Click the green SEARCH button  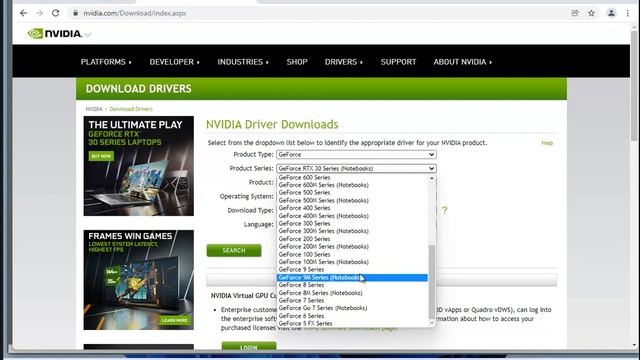pyautogui.click(x=234, y=251)
